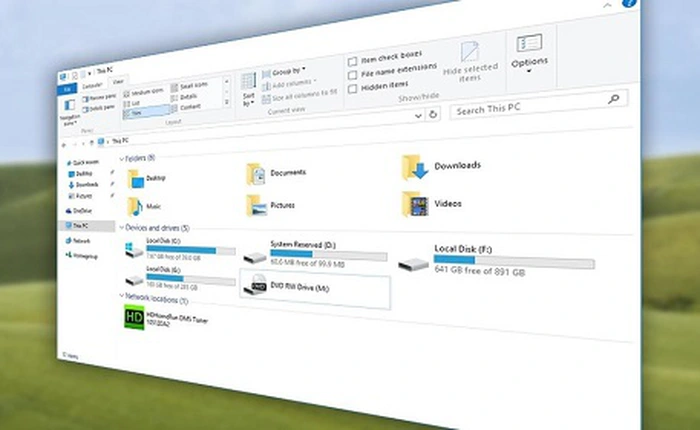Collapse the ribbon with the chevron

click(x=607, y=5)
